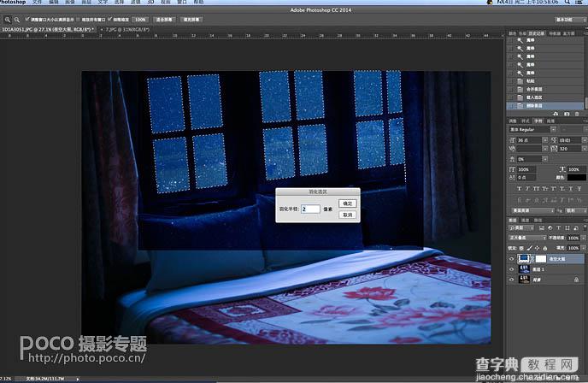Image resolution: width=588 pixels, height=383 pixels.
Task: Click link icon between layer and mask thumbnails
Action: (x=532, y=259)
